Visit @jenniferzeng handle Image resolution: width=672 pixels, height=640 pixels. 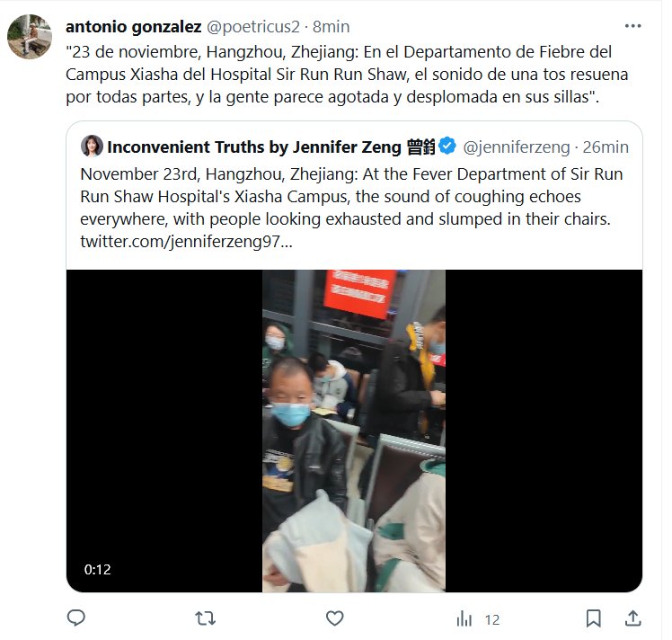[x=517, y=147]
